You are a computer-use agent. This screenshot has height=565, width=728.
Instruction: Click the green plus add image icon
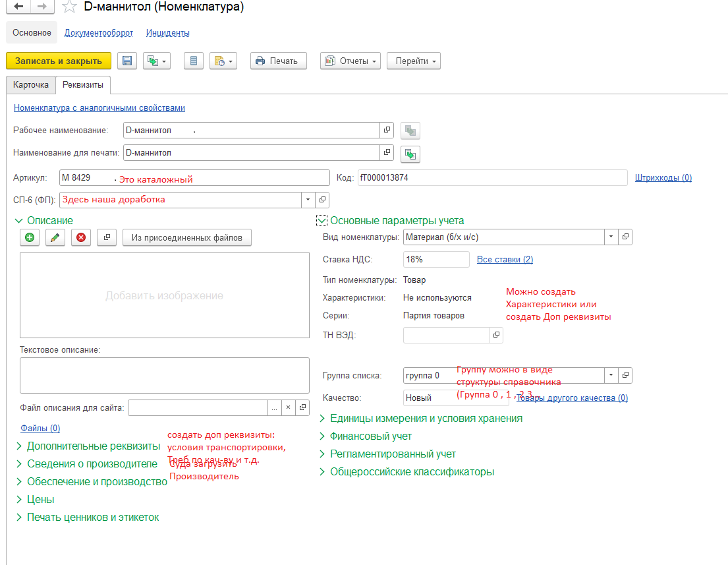pos(30,237)
